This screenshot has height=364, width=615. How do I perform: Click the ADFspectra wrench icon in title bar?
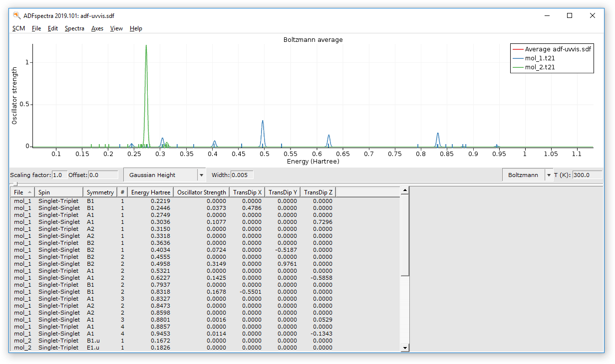(x=15, y=15)
